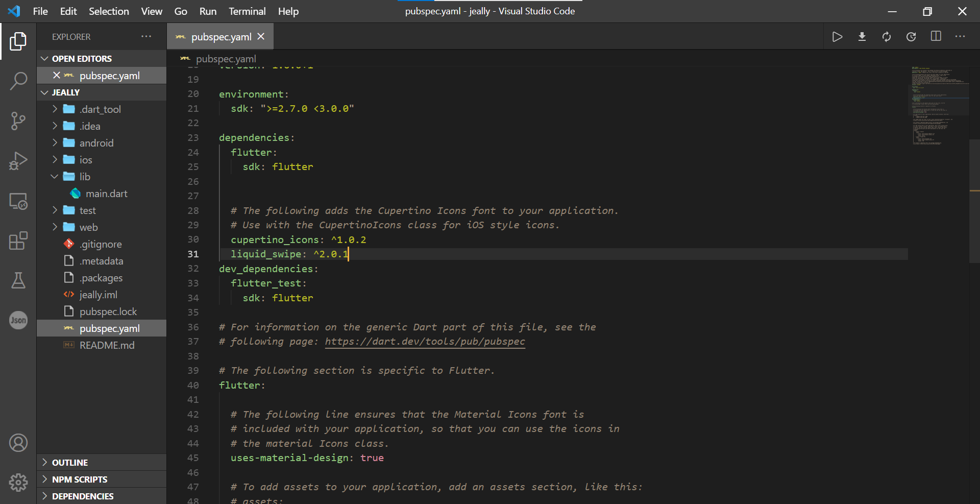Expand the NPM SCRIPTS section

[102, 479]
